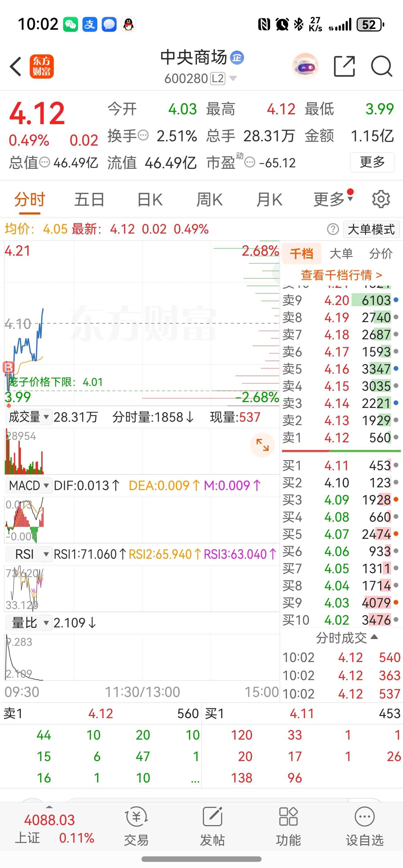Toggle 大单模式 mode
403x868 pixels.
click(371, 230)
